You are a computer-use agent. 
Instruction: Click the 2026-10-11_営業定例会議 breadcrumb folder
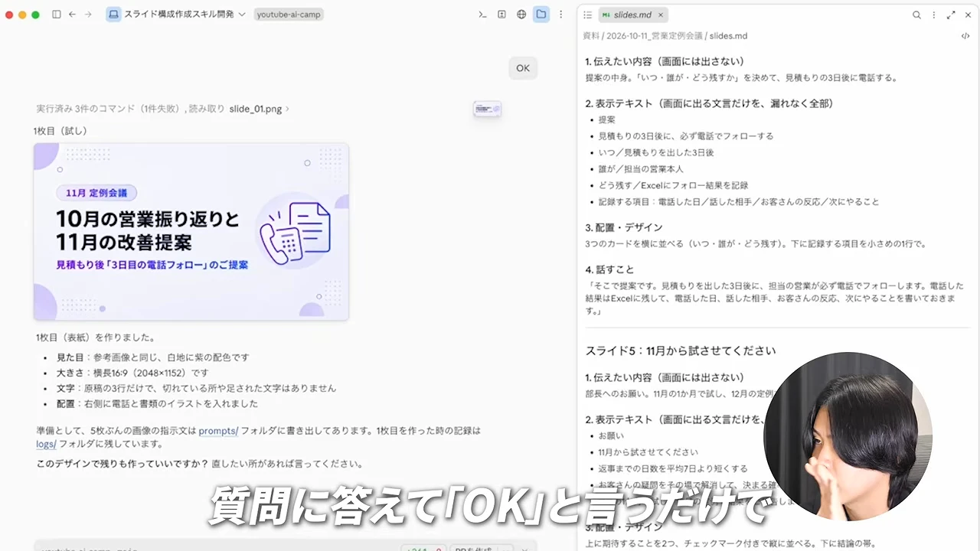[x=655, y=36]
